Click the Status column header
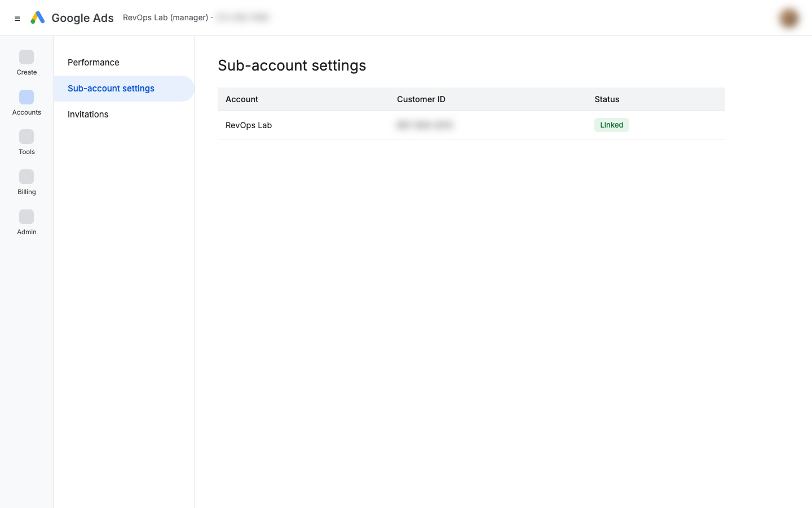The height and width of the screenshot is (508, 812). coord(607,99)
